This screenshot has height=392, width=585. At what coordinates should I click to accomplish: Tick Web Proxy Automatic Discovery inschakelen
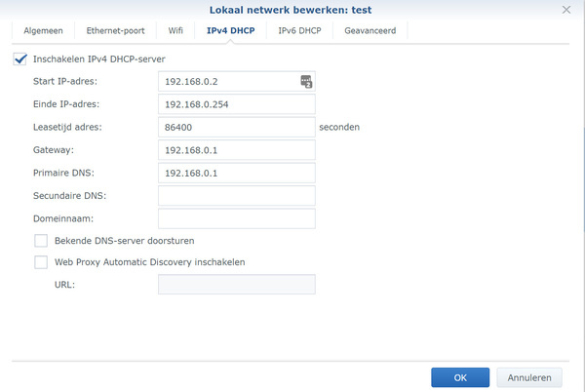pos(41,262)
